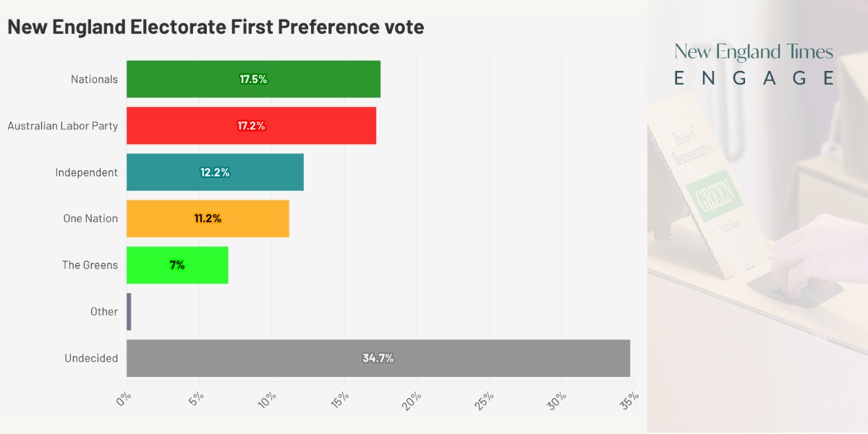Click the Nationals axis label
868x434 pixels.
point(94,80)
